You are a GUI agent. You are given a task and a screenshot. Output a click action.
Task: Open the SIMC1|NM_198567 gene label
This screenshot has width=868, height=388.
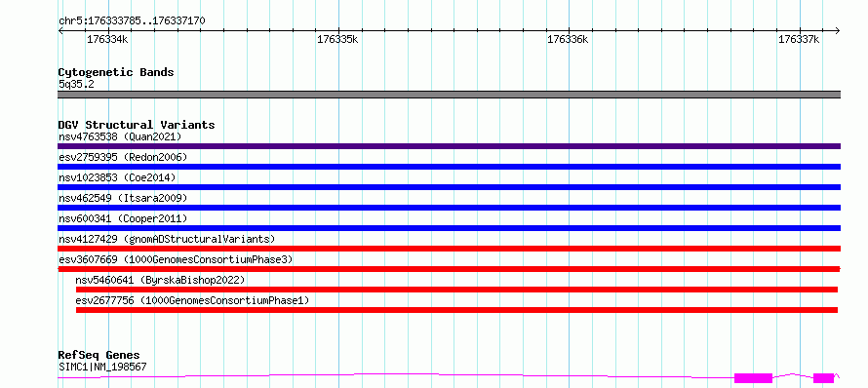[102, 367]
